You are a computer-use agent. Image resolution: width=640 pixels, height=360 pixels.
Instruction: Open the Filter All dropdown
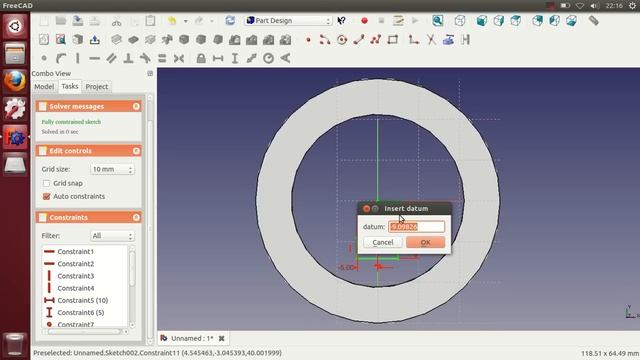(112, 236)
